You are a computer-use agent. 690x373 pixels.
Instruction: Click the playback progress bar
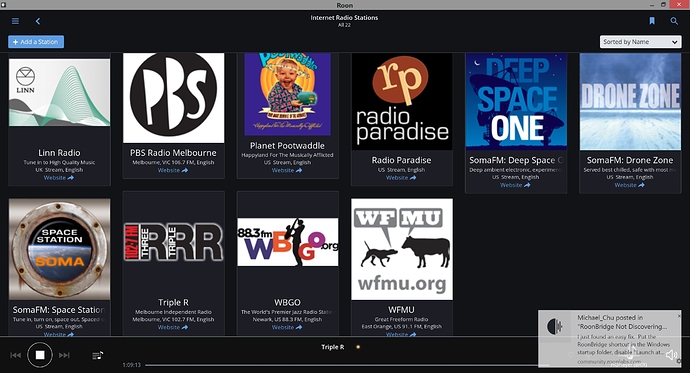[x=348, y=365]
